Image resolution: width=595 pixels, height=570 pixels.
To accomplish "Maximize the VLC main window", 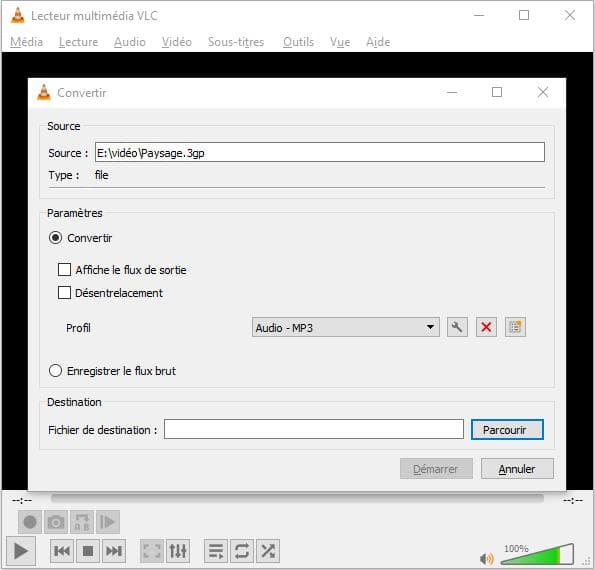I will [x=524, y=16].
